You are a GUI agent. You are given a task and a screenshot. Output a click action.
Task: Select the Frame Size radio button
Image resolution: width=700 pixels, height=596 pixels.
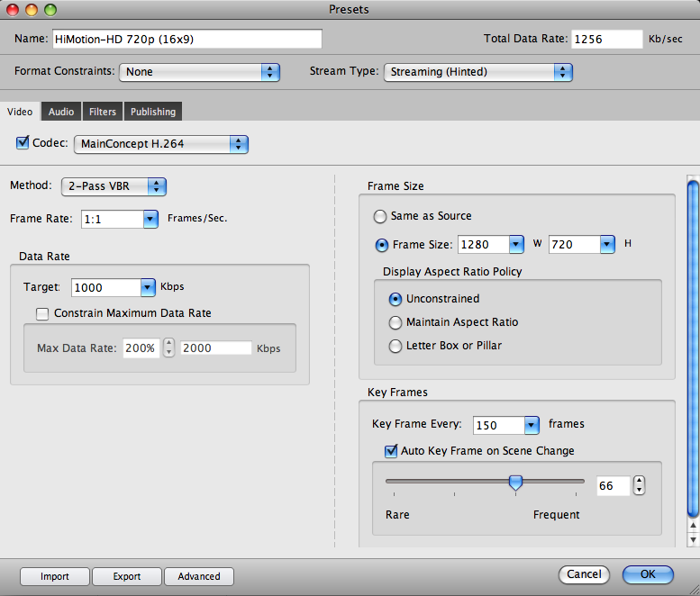(x=382, y=245)
